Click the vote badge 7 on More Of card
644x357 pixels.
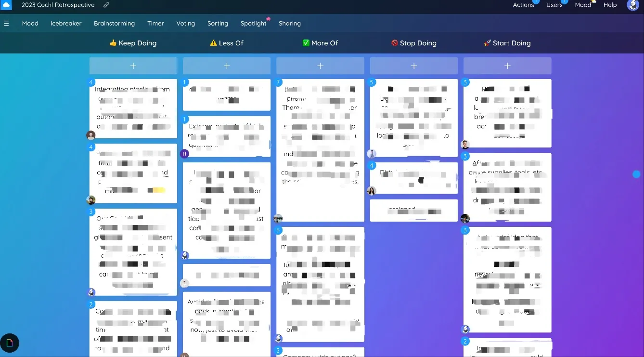[x=278, y=82]
